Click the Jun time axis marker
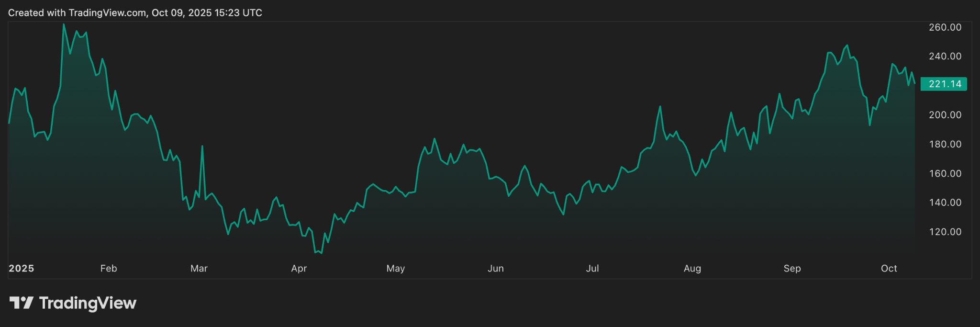Viewport: 980px width, 327px height. coord(496,269)
